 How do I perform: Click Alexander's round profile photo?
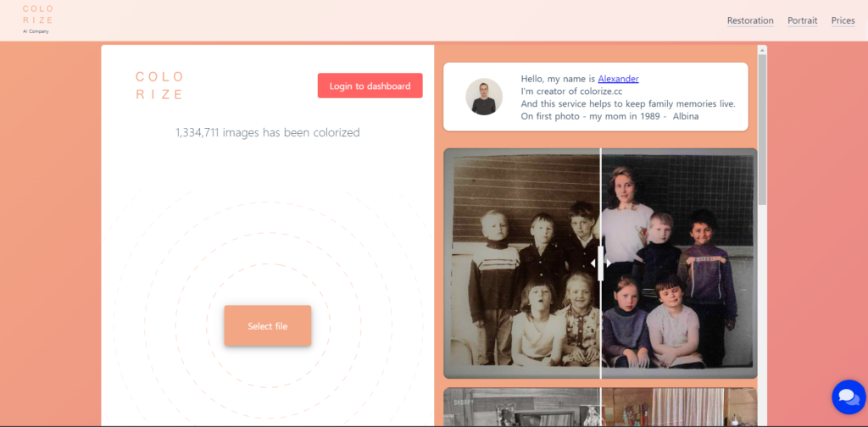click(x=484, y=97)
